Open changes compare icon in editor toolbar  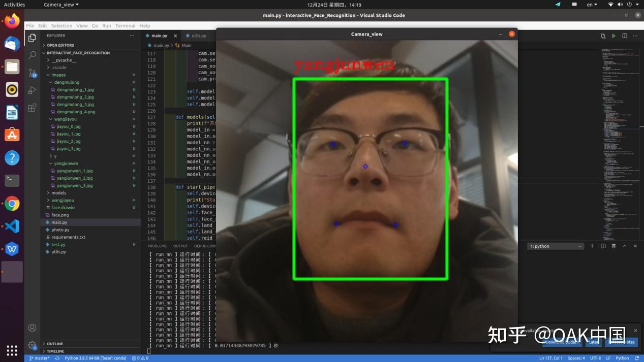point(603,36)
